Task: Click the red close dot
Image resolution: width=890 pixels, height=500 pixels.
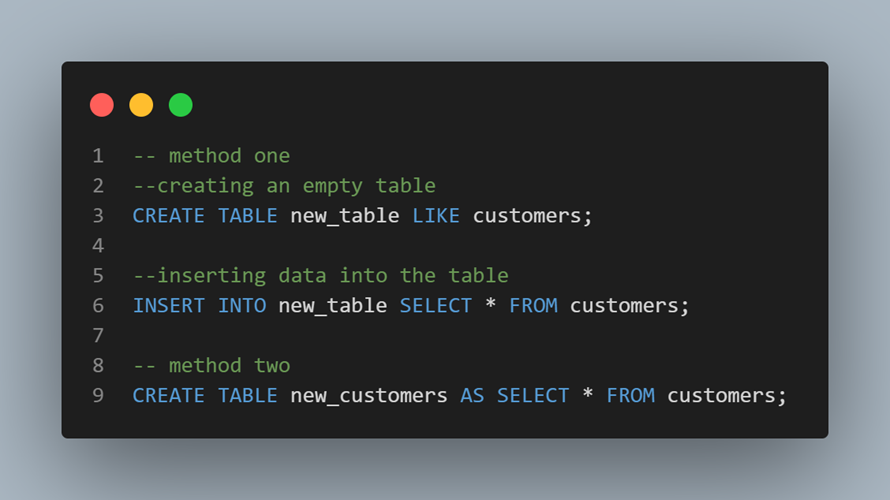Action: pyautogui.click(x=102, y=105)
